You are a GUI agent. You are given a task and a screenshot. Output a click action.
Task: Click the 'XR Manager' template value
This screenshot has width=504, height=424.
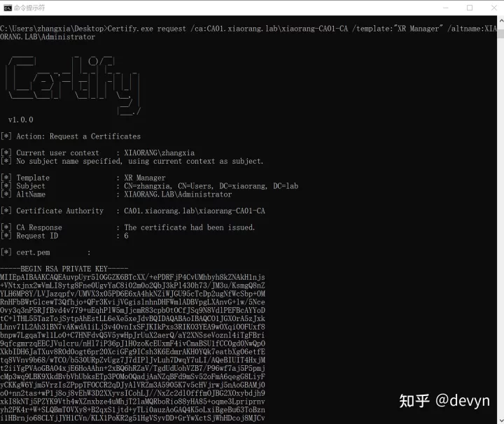(145, 178)
